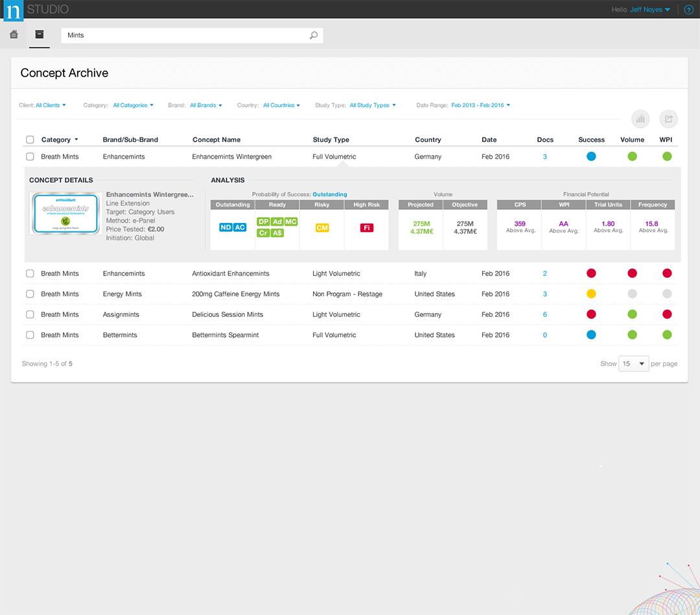Image resolution: width=700 pixels, height=615 pixels.
Task: Click the Enhancemints concept thumbnail image
Action: click(x=65, y=213)
